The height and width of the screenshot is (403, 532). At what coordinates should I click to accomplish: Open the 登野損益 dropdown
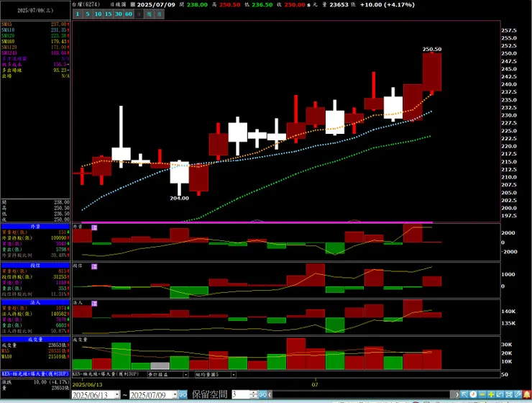pyautogui.click(x=185, y=374)
